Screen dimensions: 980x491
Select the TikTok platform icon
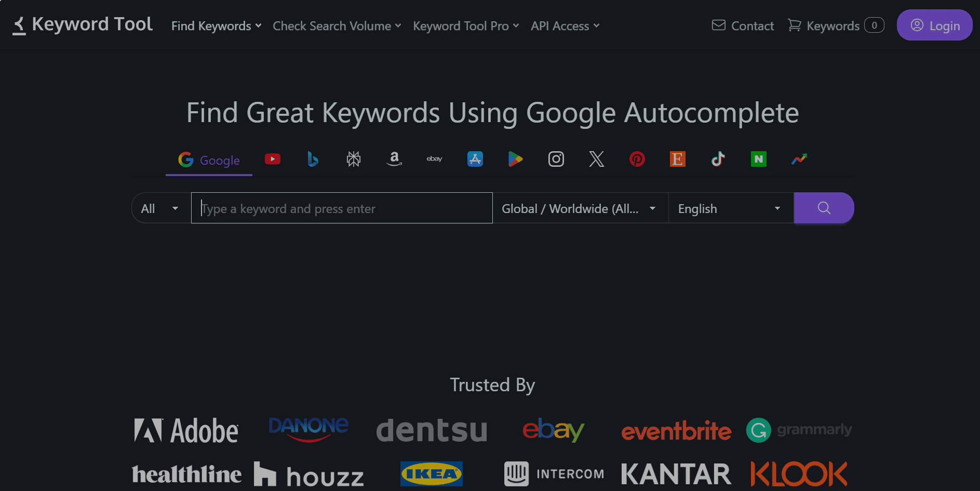[x=718, y=159]
